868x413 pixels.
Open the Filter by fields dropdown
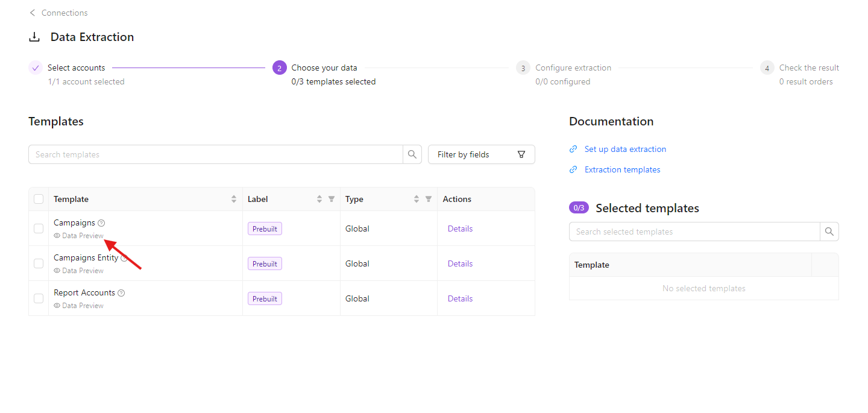click(481, 154)
